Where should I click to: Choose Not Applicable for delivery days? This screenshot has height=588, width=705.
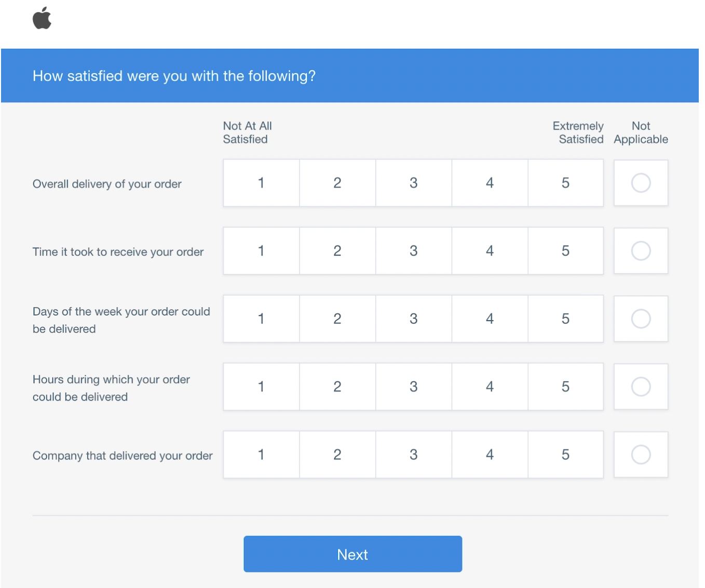coord(641,319)
